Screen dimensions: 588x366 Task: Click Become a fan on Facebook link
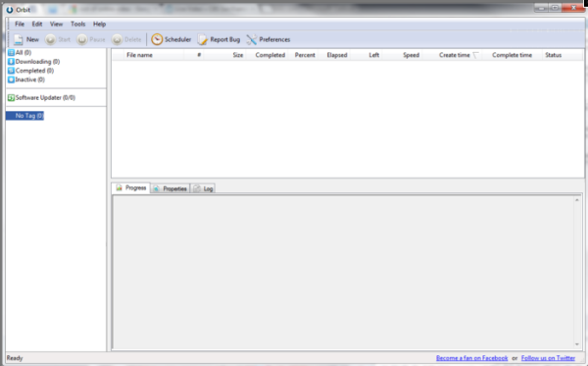(x=471, y=358)
